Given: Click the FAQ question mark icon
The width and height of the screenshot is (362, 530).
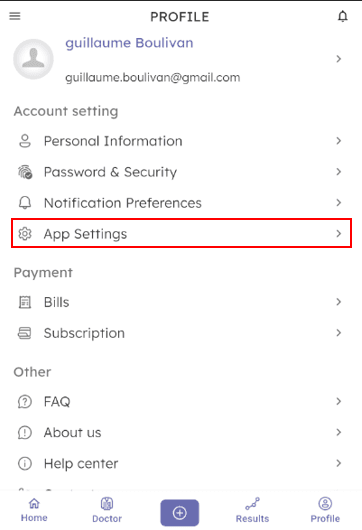Looking at the screenshot, I should pyautogui.click(x=25, y=402).
